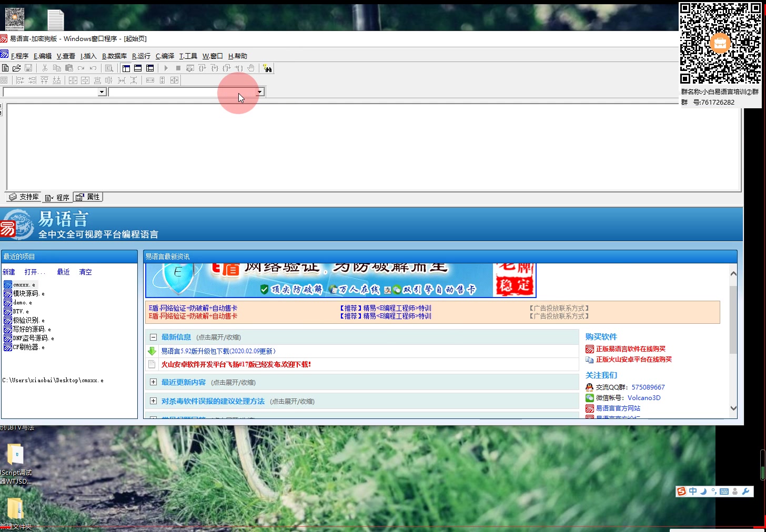Expand the 对杀毒软件误报的建议处理方法 section
This screenshot has width=766, height=532.
pos(153,401)
